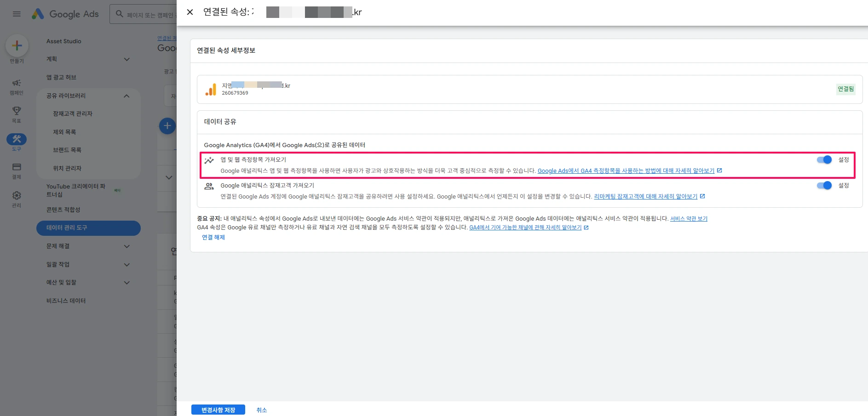Select Tools (도구) wrench icon
Image resolution: width=868 pixels, height=416 pixels.
17,139
